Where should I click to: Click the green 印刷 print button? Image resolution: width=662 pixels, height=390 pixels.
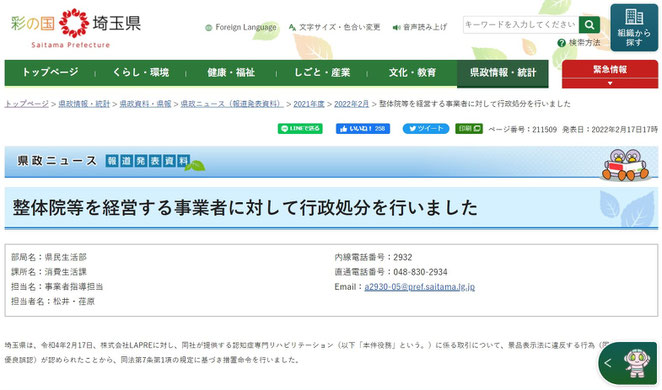pos(469,129)
